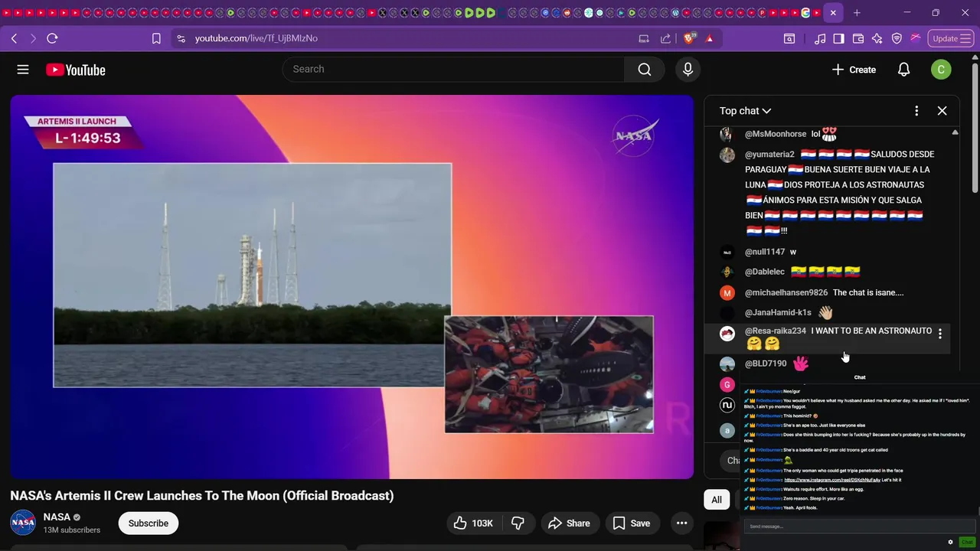Open settings gear in overlay chat
The height and width of the screenshot is (551, 980).
pos(951,542)
